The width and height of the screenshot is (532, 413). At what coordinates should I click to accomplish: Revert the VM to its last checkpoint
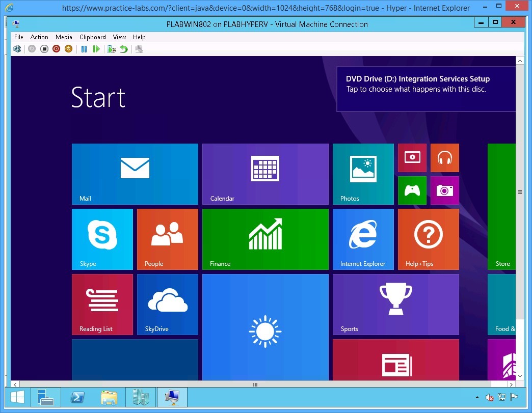pyautogui.click(x=123, y=49)
